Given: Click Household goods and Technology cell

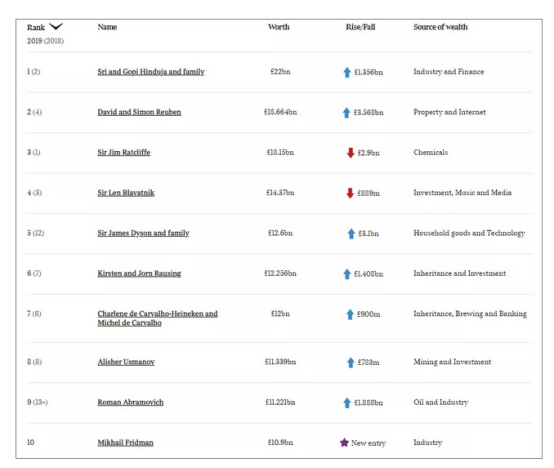Looking at the screenshot, I should (469, 233).
